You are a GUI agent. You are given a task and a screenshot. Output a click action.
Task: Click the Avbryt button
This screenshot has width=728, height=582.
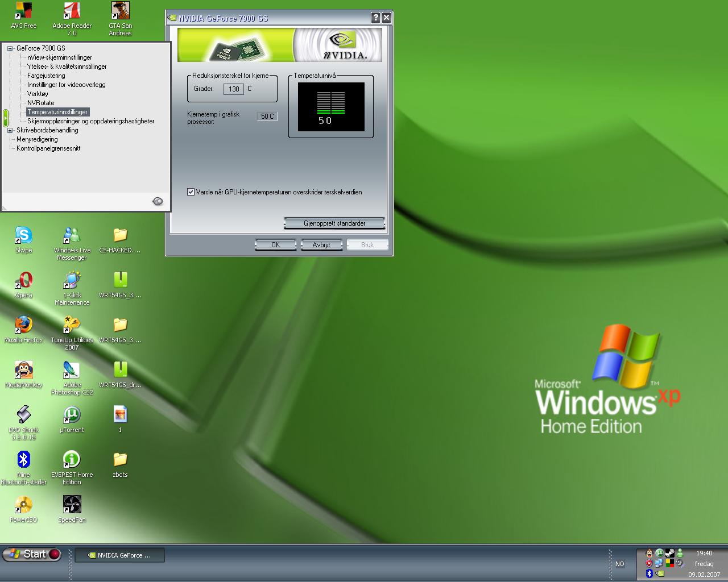pyautogui.click(x=321, y=245)
